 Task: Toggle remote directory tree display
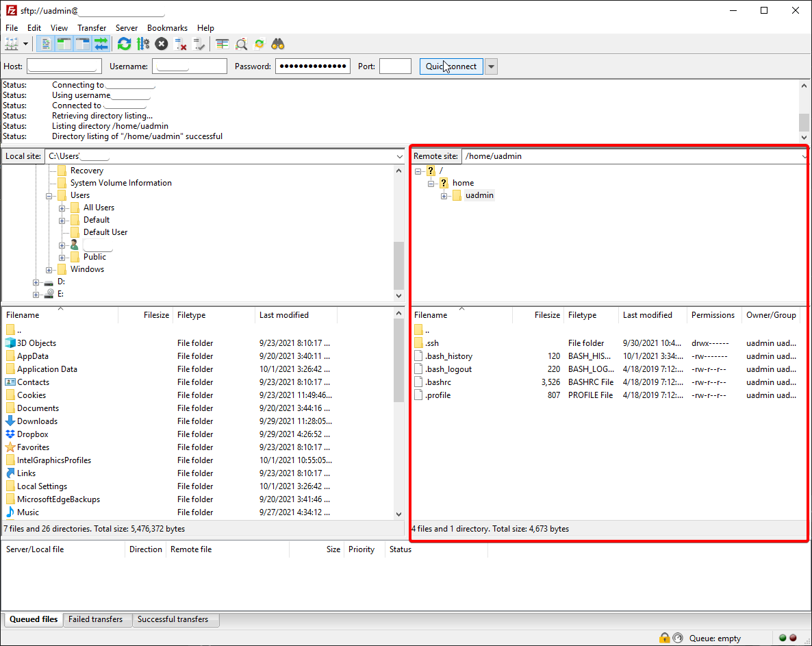point(82,44)
